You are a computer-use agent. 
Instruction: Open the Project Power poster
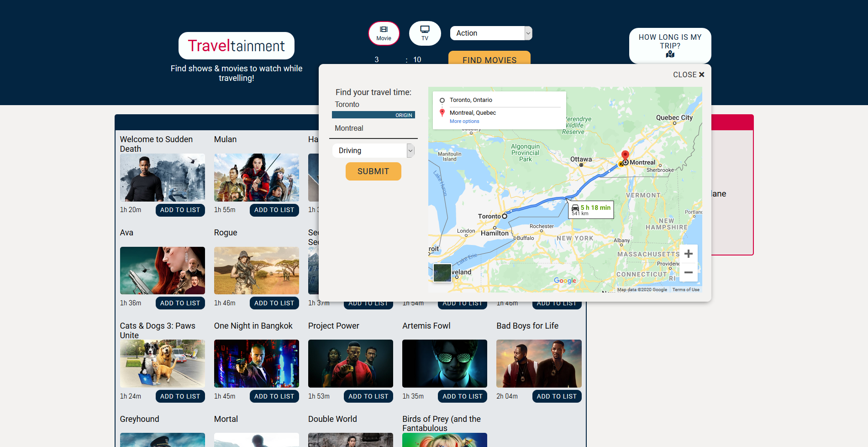pyautogui.click(x=351, y=364)
